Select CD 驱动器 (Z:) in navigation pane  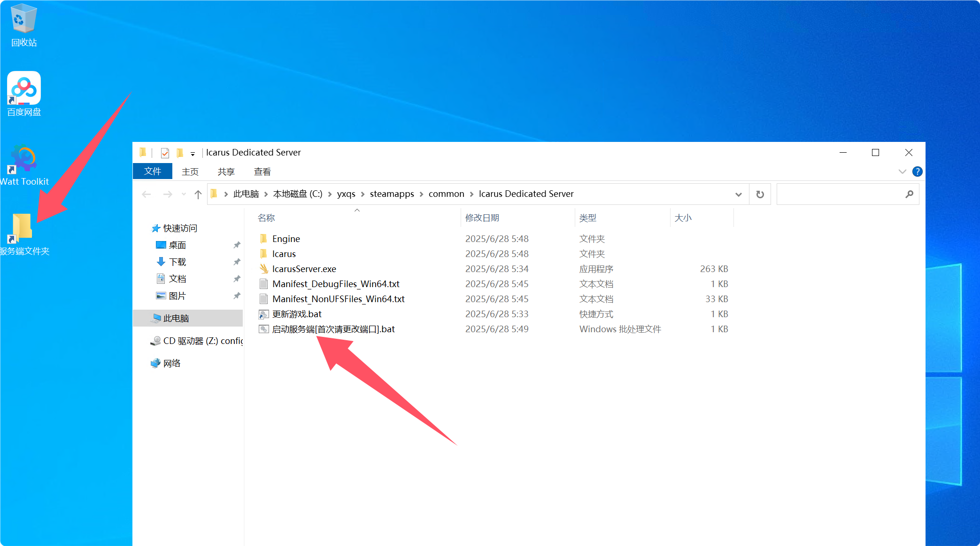click(x=196, y=341)
